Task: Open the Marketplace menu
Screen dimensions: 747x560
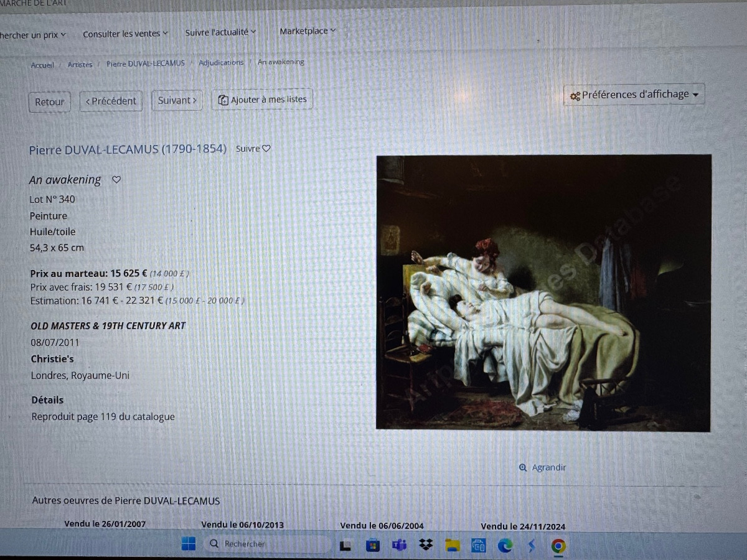Action: [308, 30]
